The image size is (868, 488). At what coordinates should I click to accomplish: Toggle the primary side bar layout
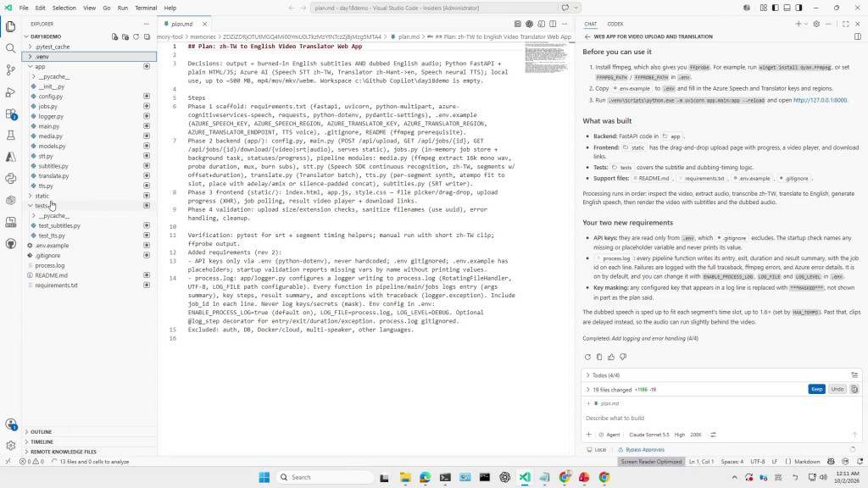click(x=775, y=8)
